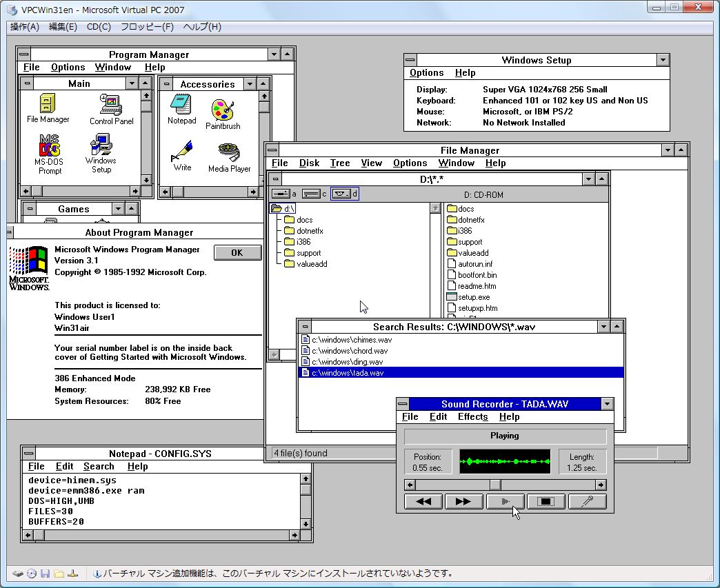Click the Sound Recorder fast forward button

[463, 501]
